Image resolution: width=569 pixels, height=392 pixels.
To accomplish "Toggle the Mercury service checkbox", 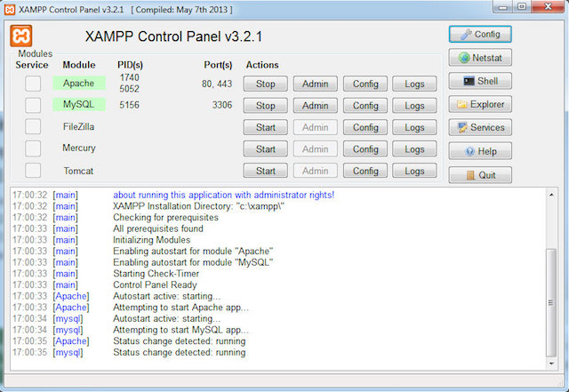I will [x=33, y=148].
